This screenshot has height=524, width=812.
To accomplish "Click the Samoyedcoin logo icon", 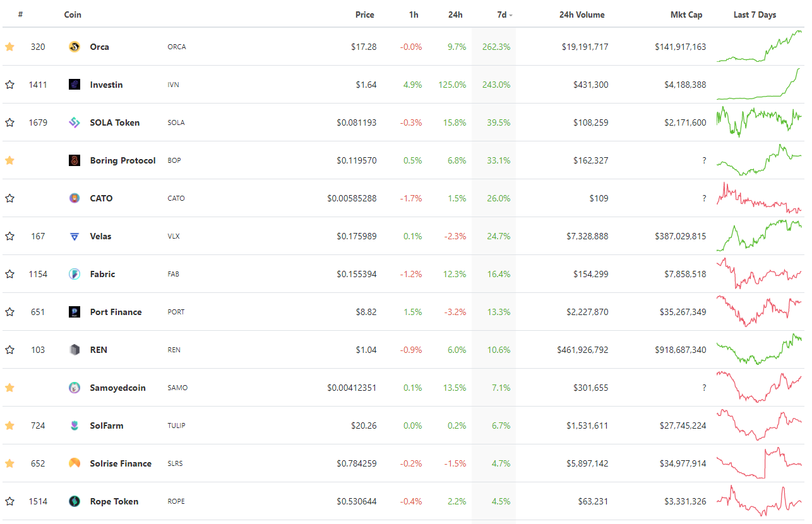I will (x=75, y=388).
